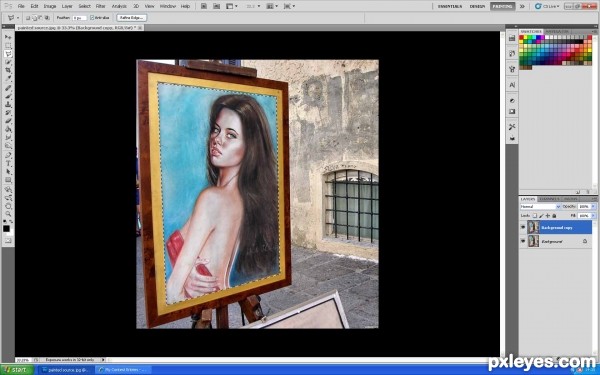The image size is (600, 375).
Task: Select the Paint Bucket tool
Action: click(8, 129)
